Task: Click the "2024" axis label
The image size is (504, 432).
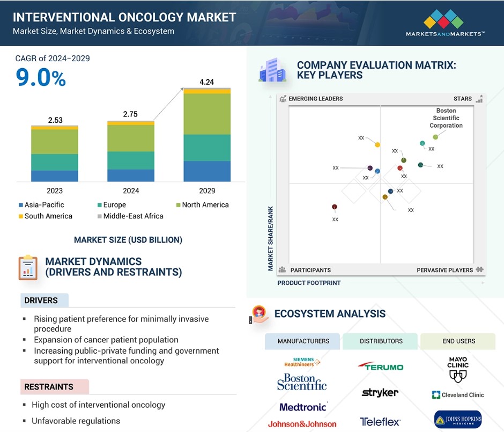Action: [131, 191]
